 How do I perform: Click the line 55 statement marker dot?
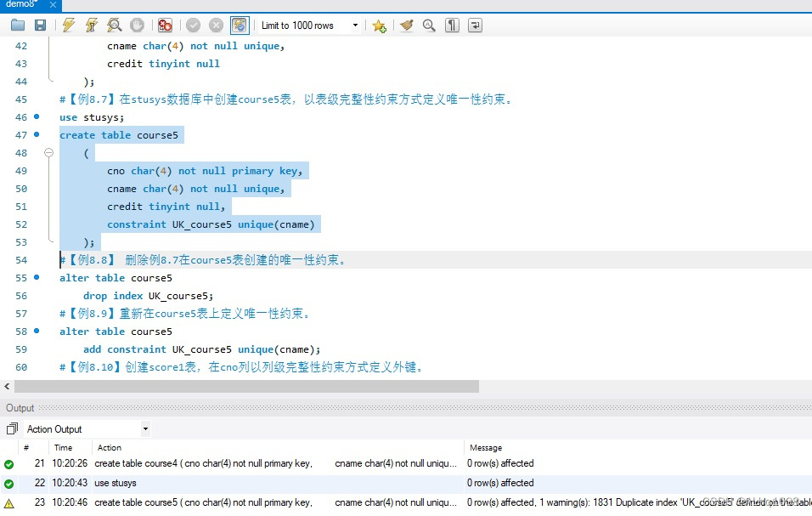[37, 277]
